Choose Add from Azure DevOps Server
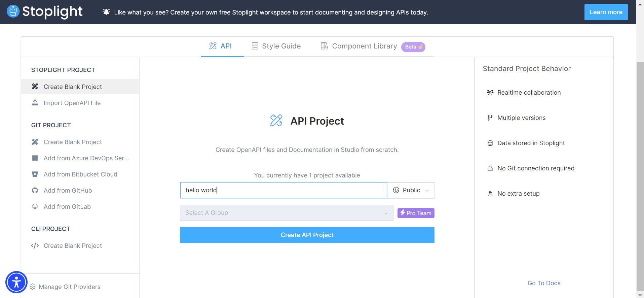Viewport: 644px width, 298px height. pos(80,158)
